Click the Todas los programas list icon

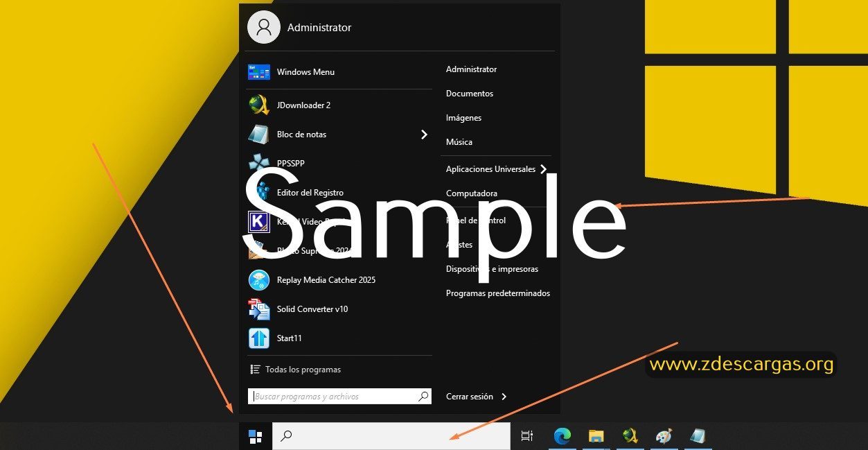pos(255,370)
